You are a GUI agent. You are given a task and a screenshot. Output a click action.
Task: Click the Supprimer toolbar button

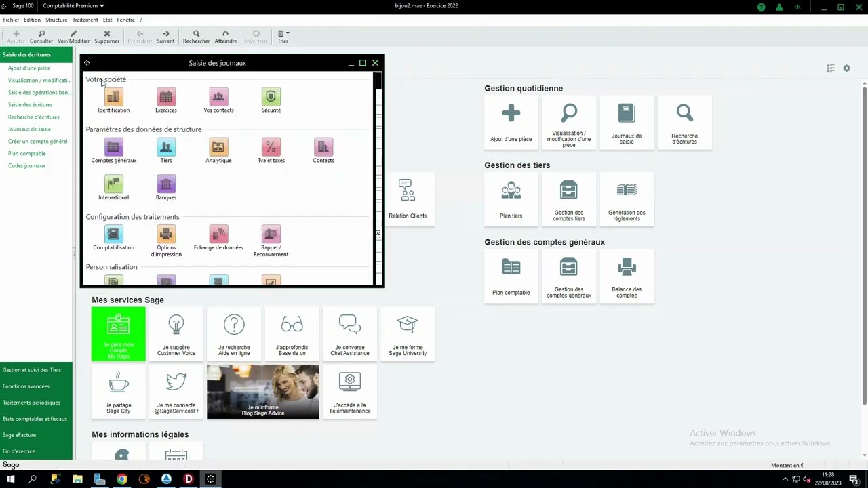[106, 37]
